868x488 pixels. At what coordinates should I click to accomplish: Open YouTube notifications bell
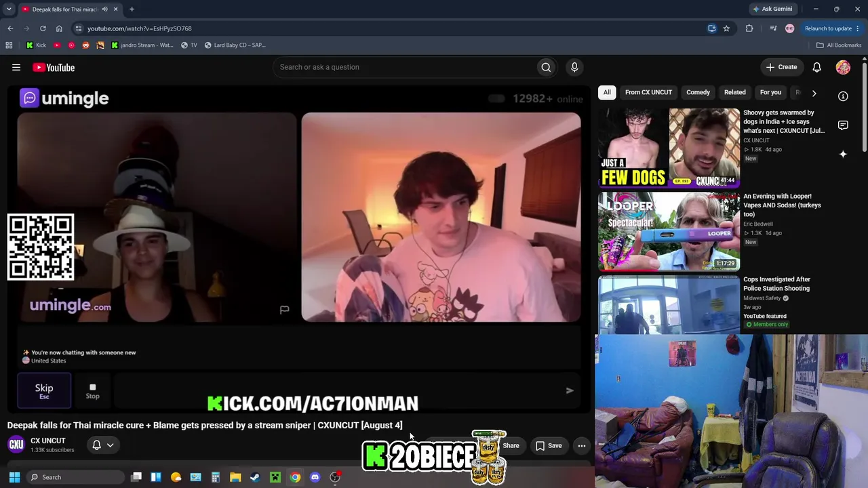(x=817, y=67)
